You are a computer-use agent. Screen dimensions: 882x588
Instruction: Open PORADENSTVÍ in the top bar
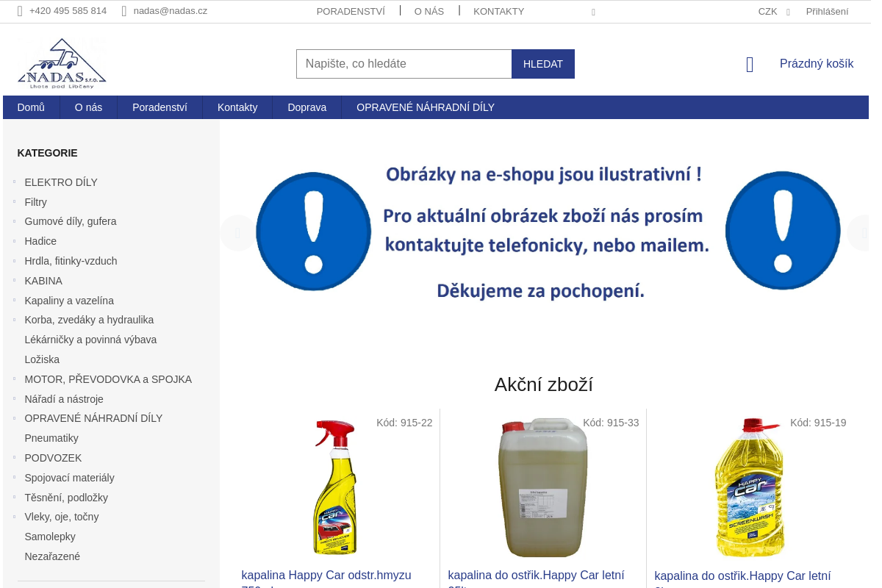[351, 11]
